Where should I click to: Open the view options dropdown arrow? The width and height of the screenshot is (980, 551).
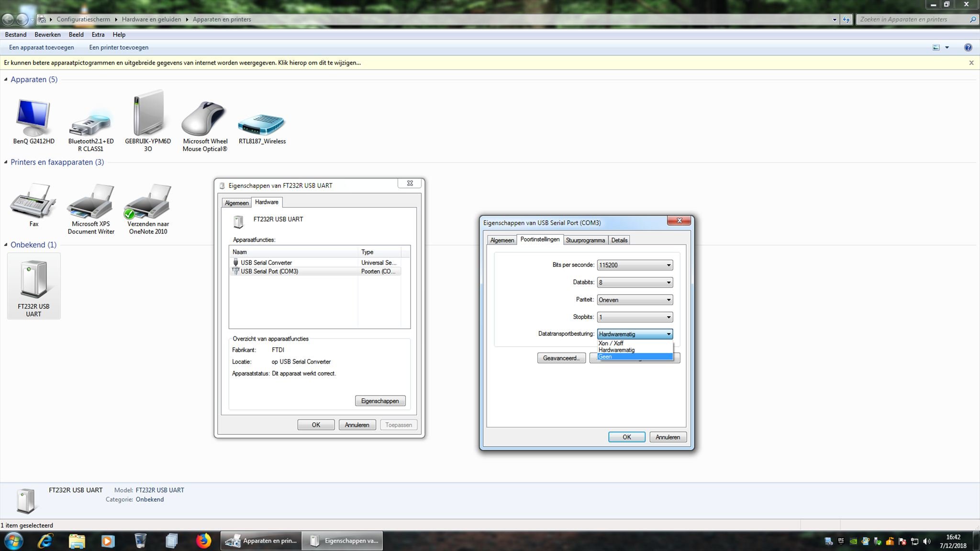pos(947,47)
